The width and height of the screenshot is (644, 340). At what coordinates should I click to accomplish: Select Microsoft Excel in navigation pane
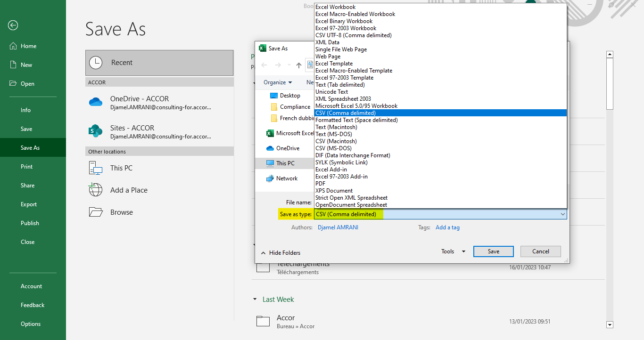[290, 133]
